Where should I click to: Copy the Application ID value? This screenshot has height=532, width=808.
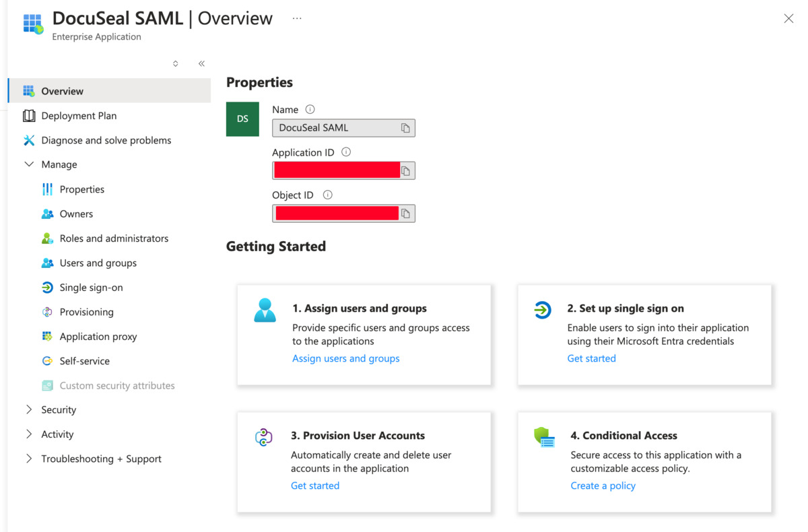[405, 171]
